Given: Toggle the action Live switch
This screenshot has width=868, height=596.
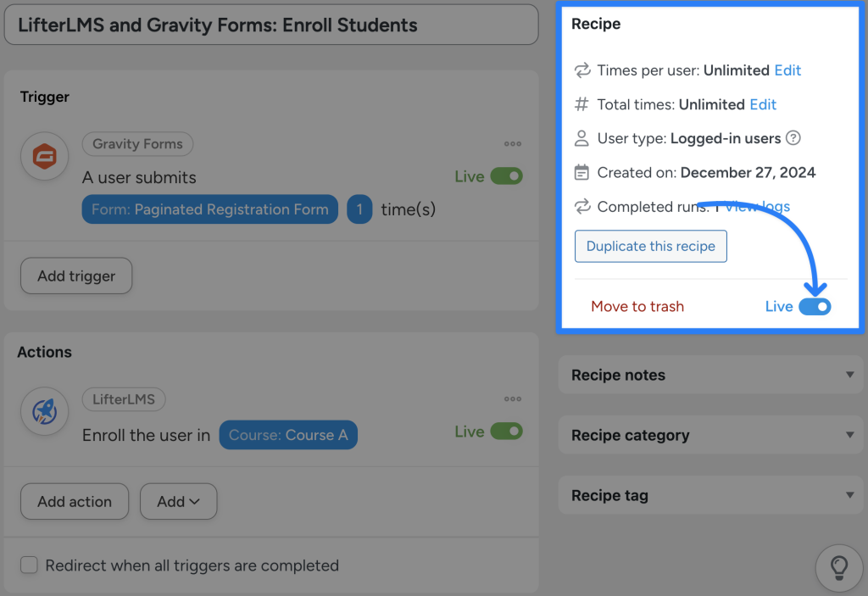Looking at the screenshot, I should 507,431.
